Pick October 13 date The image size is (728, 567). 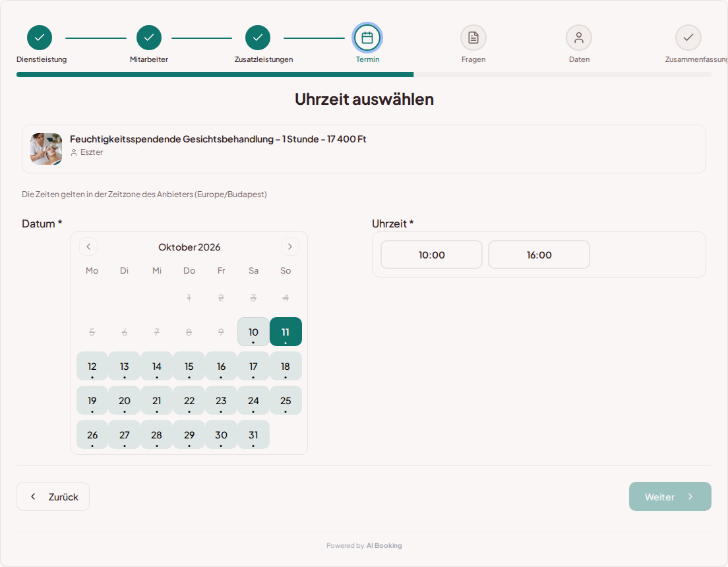coord(125,366)
